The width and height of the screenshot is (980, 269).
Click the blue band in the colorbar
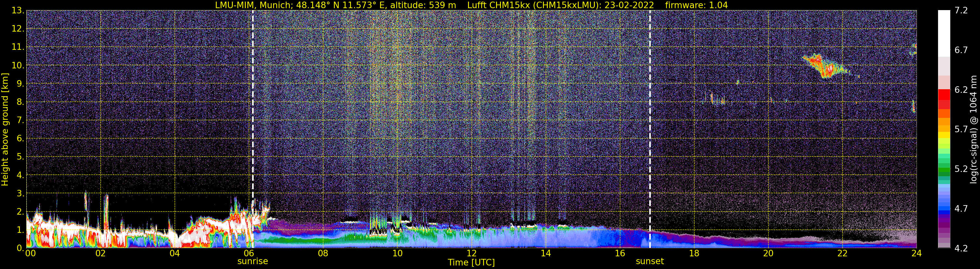(944, 209)
